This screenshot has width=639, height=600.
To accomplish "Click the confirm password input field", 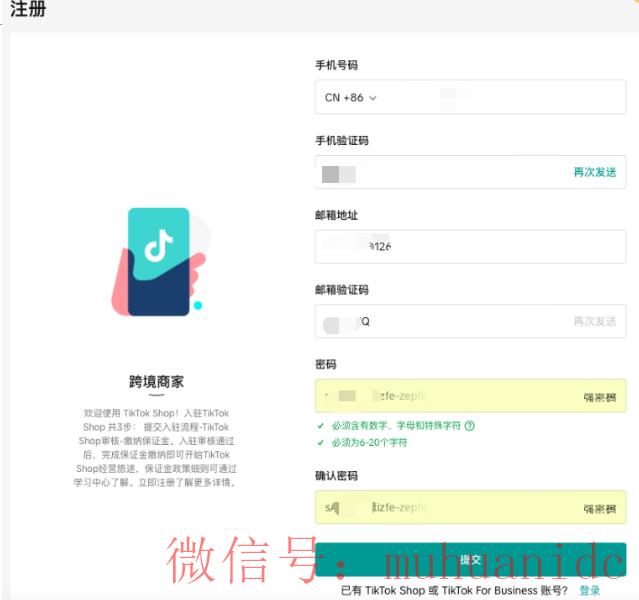I will coord(470,507).
